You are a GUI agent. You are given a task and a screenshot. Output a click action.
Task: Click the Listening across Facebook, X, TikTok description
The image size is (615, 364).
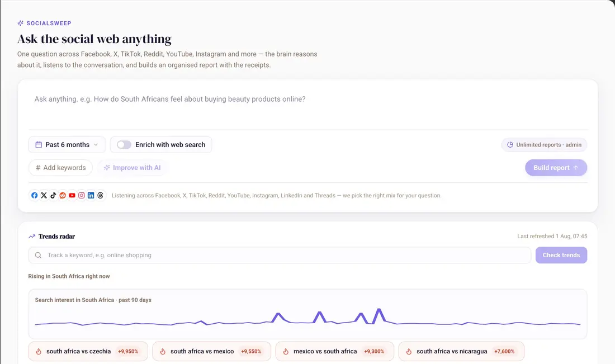click(x=277, y=196)
